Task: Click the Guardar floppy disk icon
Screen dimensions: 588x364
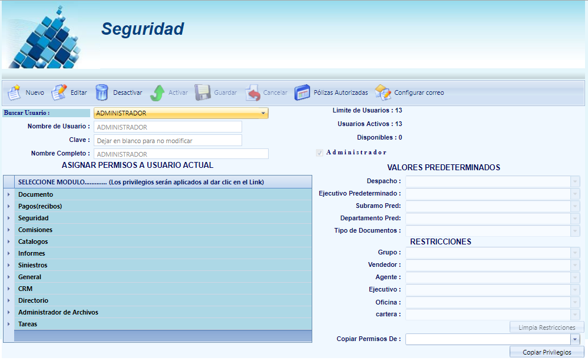Action: coord(203,92)
